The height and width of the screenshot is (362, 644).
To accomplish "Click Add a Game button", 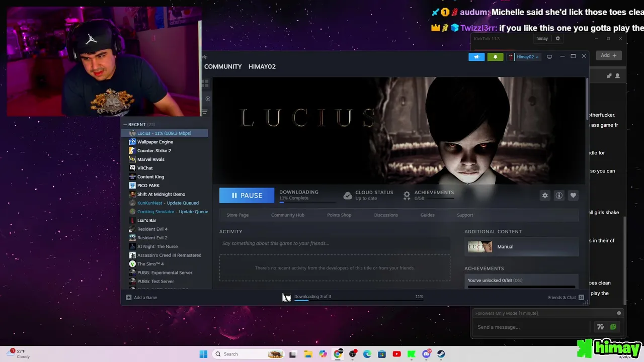I will [141, 297].
